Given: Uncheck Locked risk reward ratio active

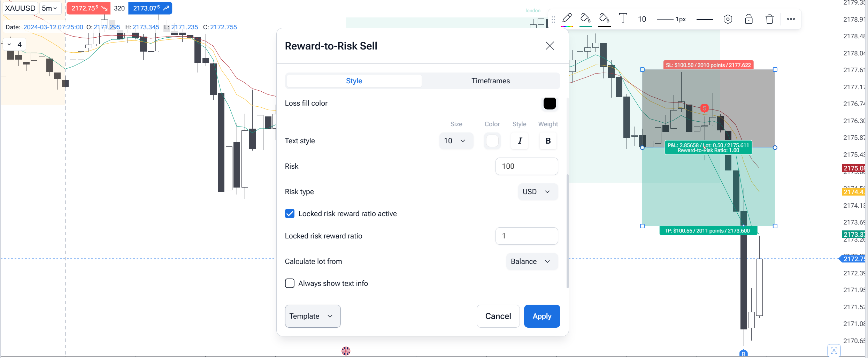Looking at the screenshot, I should click(x=290, y=214).
